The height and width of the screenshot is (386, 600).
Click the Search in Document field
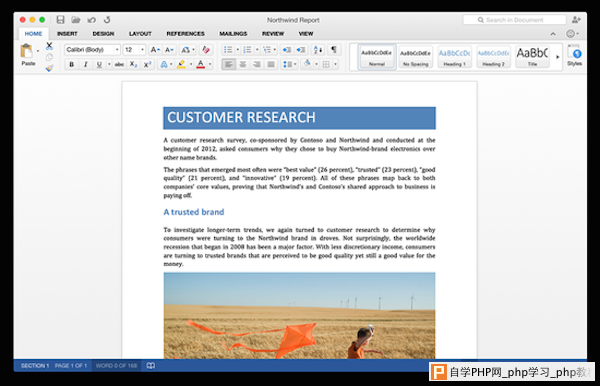(514, 20)
